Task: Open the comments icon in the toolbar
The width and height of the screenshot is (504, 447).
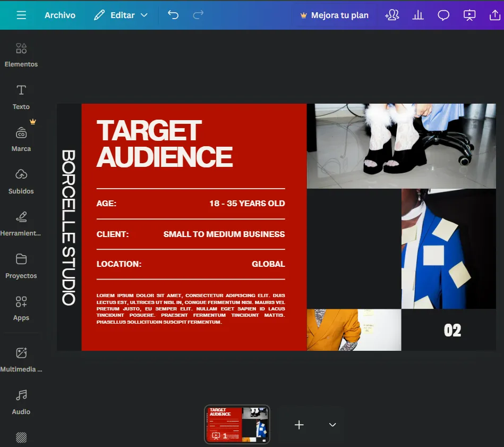Action: (x=443, y=15)
